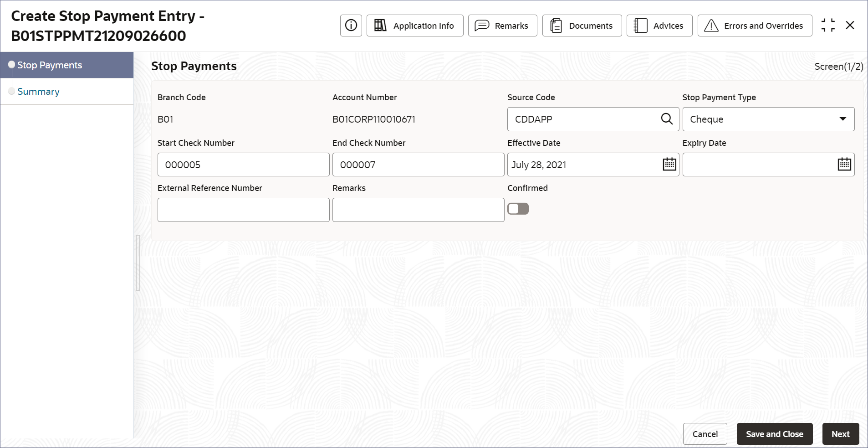The height and width of the screenshot is (448, 868).
Task: Click Save and Close button
Action: coord(774,434)
